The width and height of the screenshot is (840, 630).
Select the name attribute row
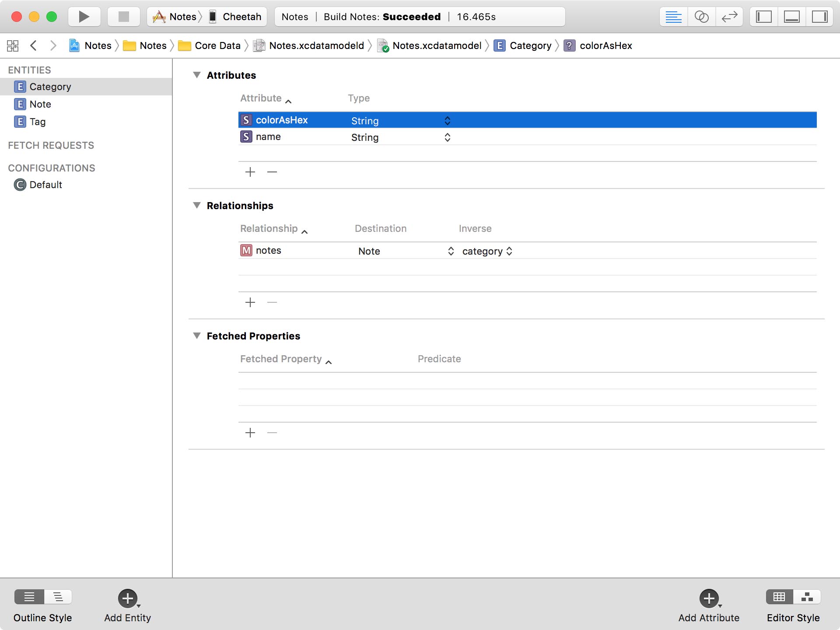(x=268, y=137)
